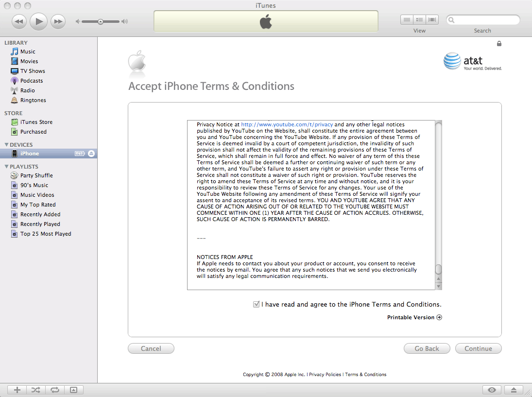Collapse the Devices section
Viewport: 532px width, 397px height.
6,145
